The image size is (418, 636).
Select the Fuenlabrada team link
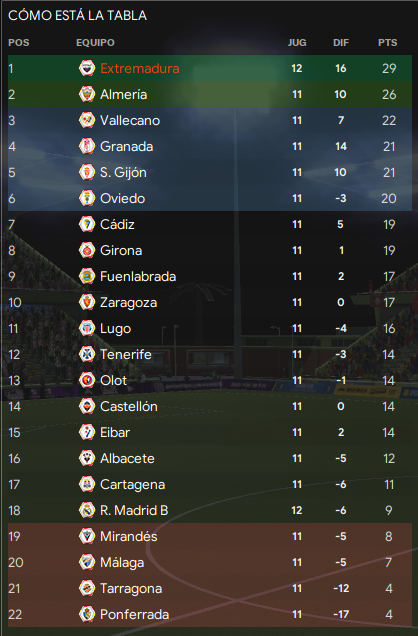[138, 276]
